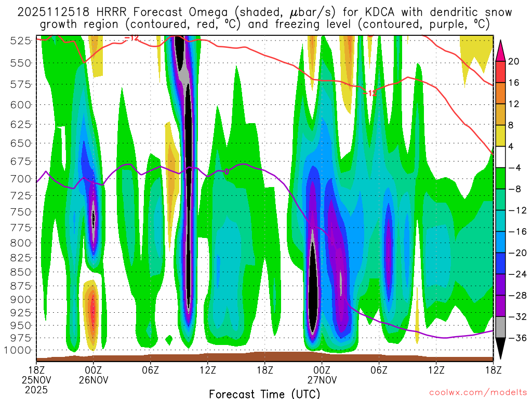Click the final 18Z label at the right end
This screenshot has height=399, width=532.
pyautogui.click(x=494, y=370)
